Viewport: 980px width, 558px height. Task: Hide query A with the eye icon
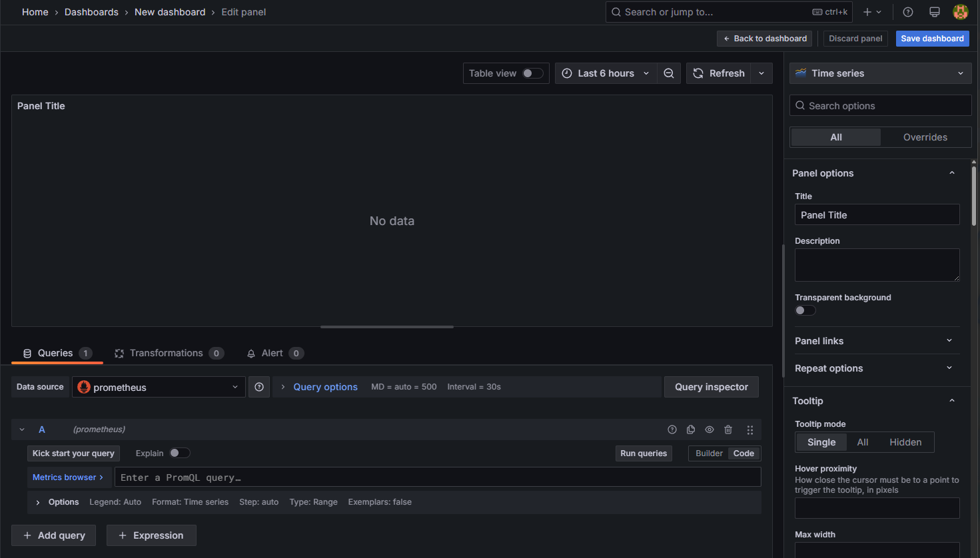pos(710,429)
